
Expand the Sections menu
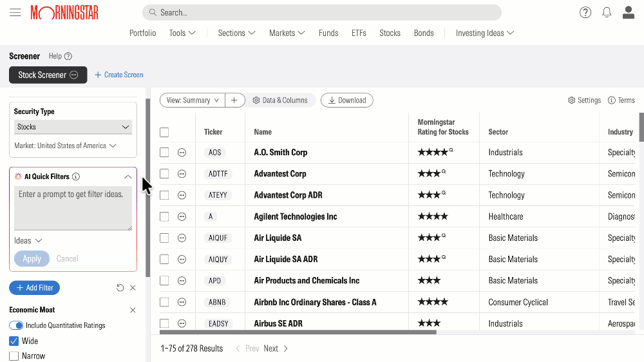[236, 33]
